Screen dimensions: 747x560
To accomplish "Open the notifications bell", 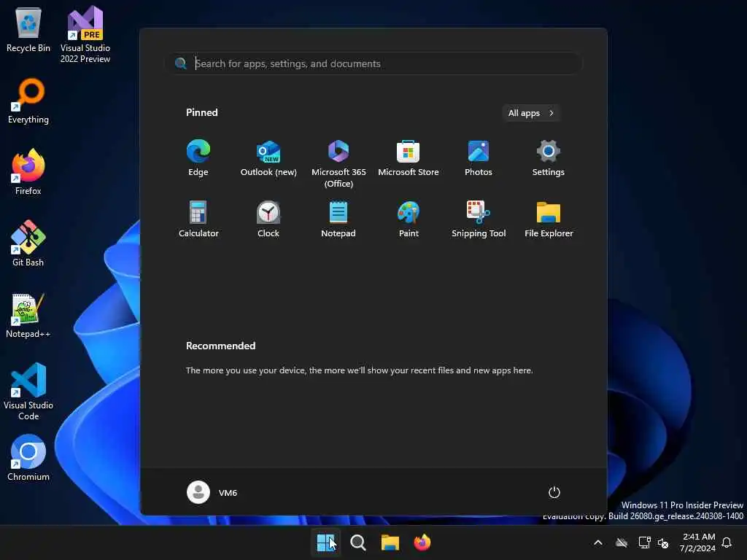I will [x=727, y=542].
